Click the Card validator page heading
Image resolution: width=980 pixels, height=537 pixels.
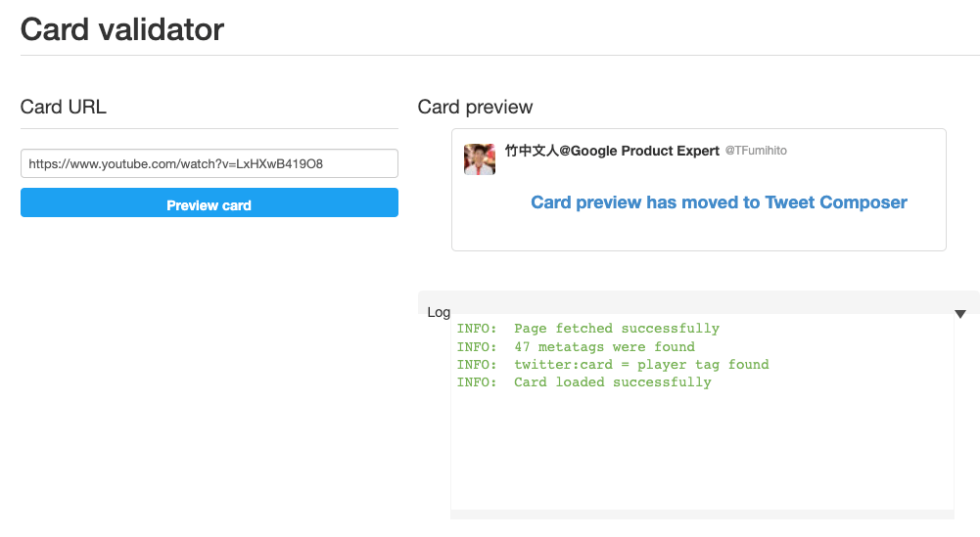pos(121,29)
